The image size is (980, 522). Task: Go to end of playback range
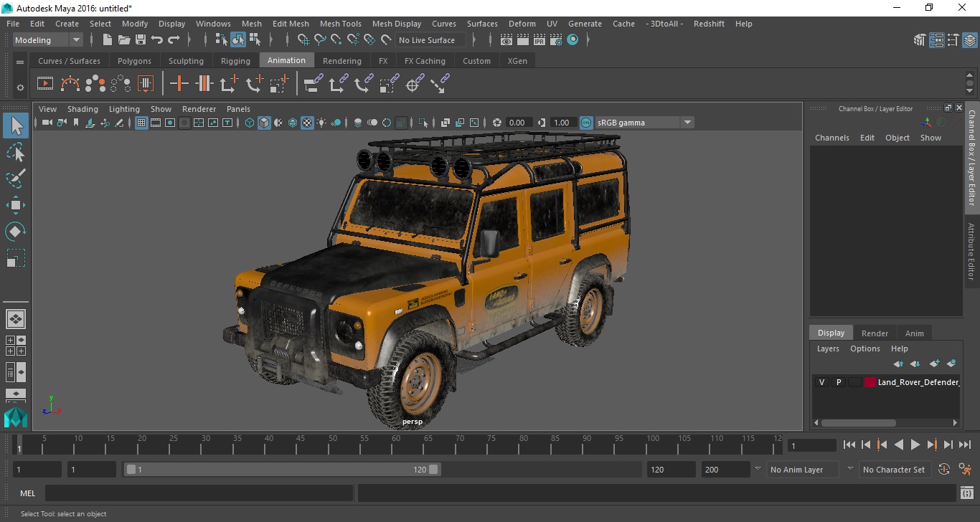click(965, 445)
